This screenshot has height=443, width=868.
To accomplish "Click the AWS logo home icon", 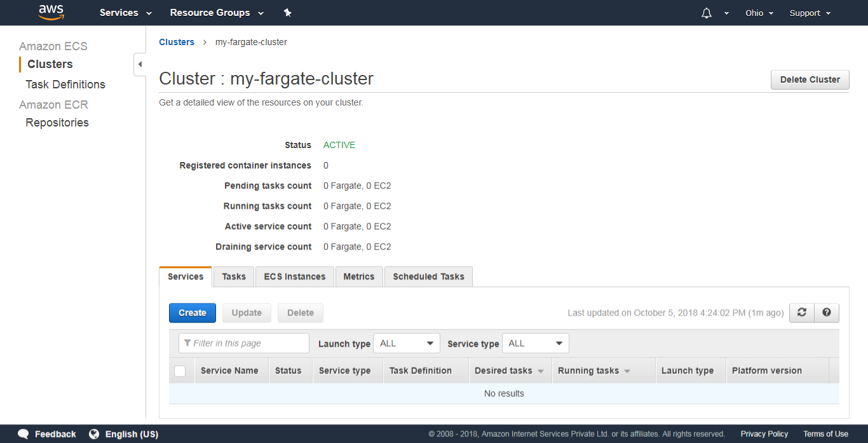I will pyautogui.click(x=51, y=12).
